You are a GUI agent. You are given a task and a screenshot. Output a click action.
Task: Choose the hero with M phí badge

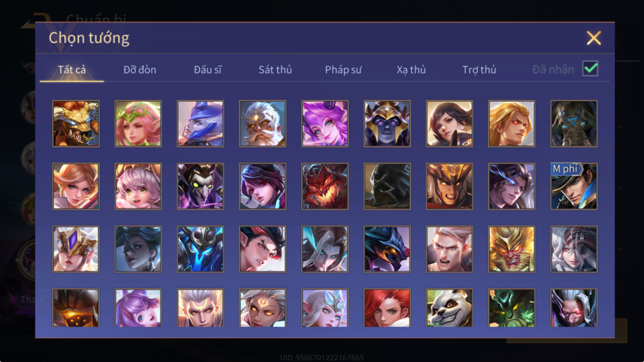pos(574,186)
